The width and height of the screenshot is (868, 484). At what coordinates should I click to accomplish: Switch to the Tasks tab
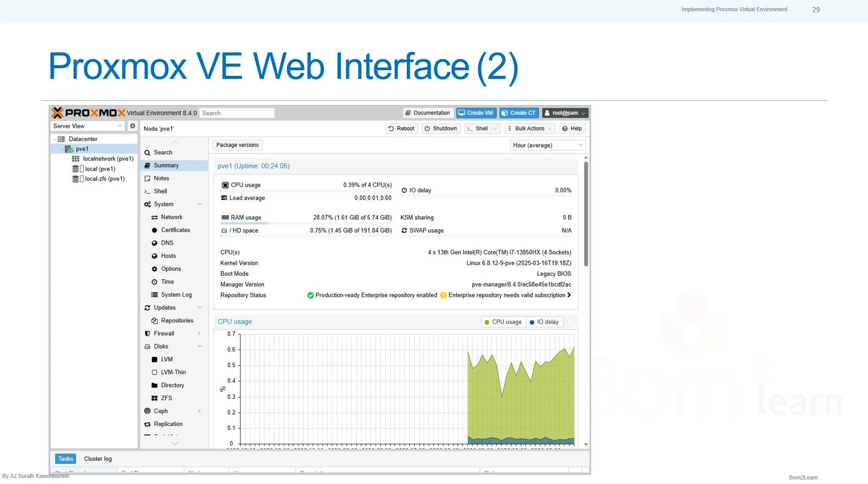66,459
